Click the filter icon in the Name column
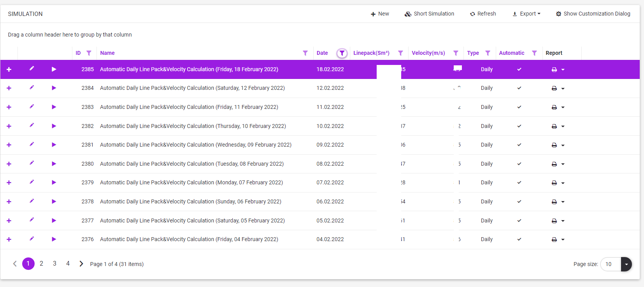The width and height of the screenshot is (644, 287). pyautogui.click(x=305, y=53)
